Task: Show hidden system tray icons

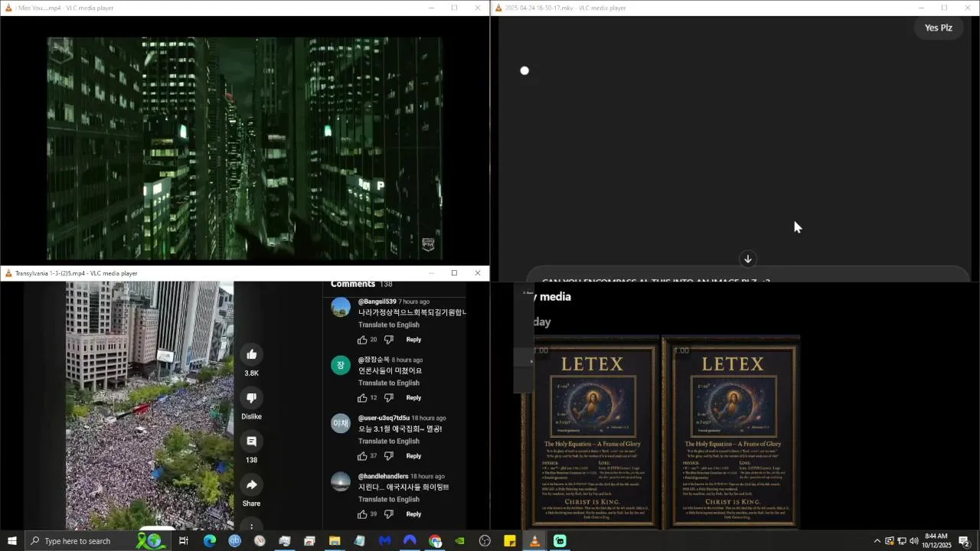Action: tap(877, 541)
